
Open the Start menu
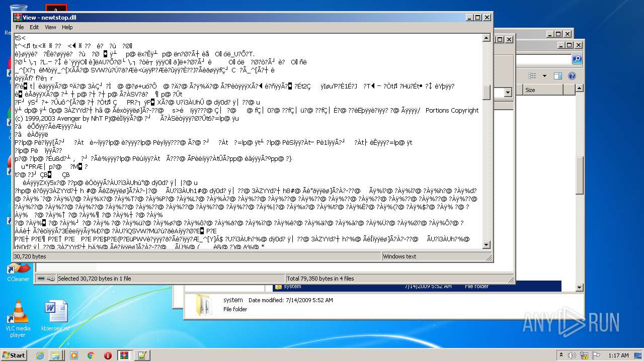click(14, 355)
